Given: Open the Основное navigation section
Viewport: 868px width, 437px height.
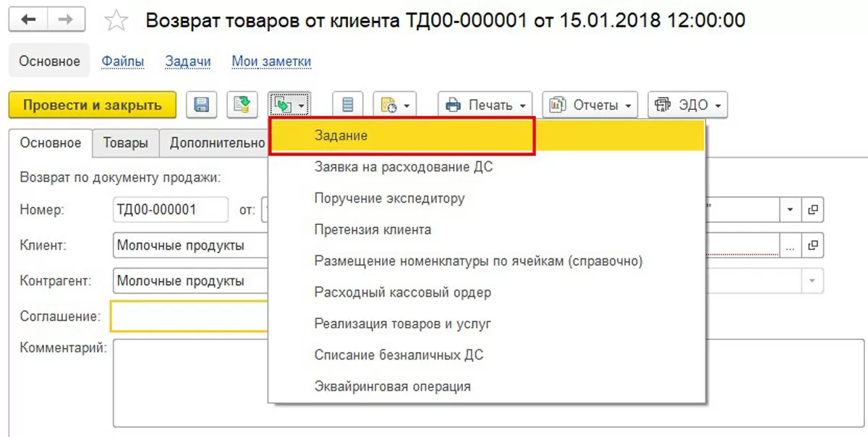Looking at the screenshot, I should (x=49, y=61).
